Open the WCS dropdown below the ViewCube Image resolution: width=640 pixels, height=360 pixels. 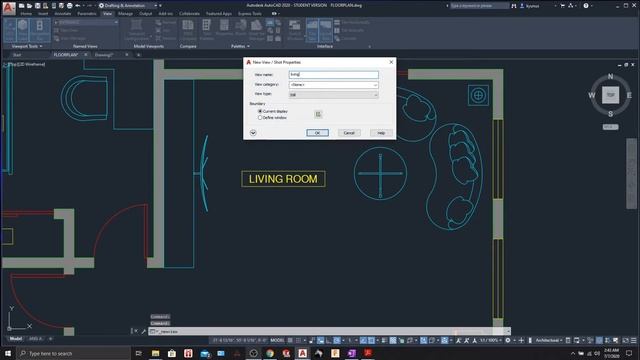click(611, 127)
